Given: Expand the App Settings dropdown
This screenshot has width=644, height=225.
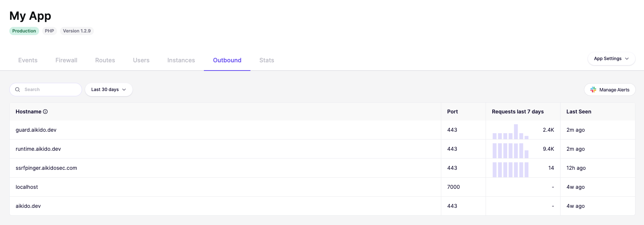Looking at the screenshot, I should (611, 59).
